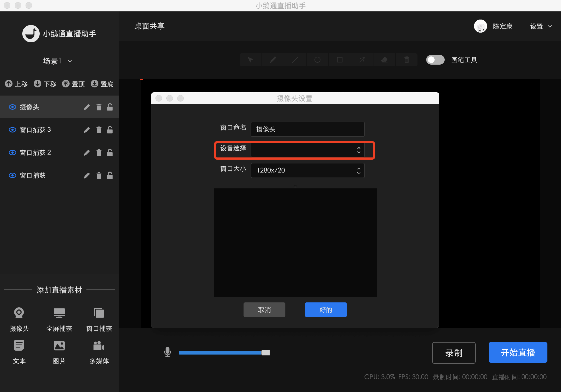561x392 pixels.
Task: Select the eraser tool in the annotation toolbar
Action: pos(384,59)
